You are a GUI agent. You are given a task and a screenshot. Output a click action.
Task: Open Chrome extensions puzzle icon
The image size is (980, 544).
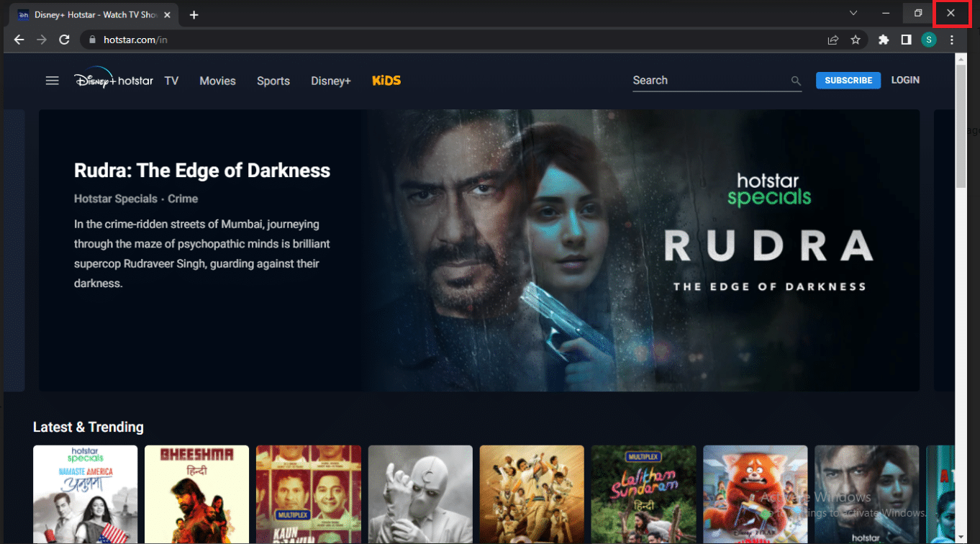tap(884, 40)
